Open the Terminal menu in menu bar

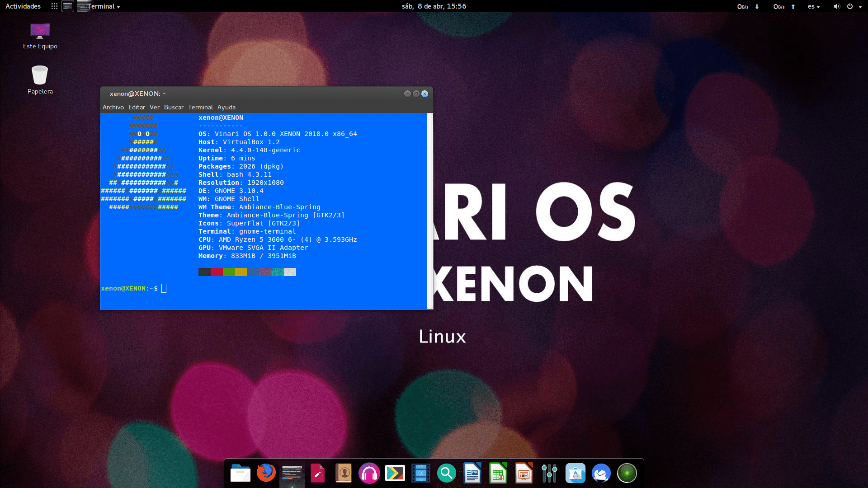tap(200, 107)
